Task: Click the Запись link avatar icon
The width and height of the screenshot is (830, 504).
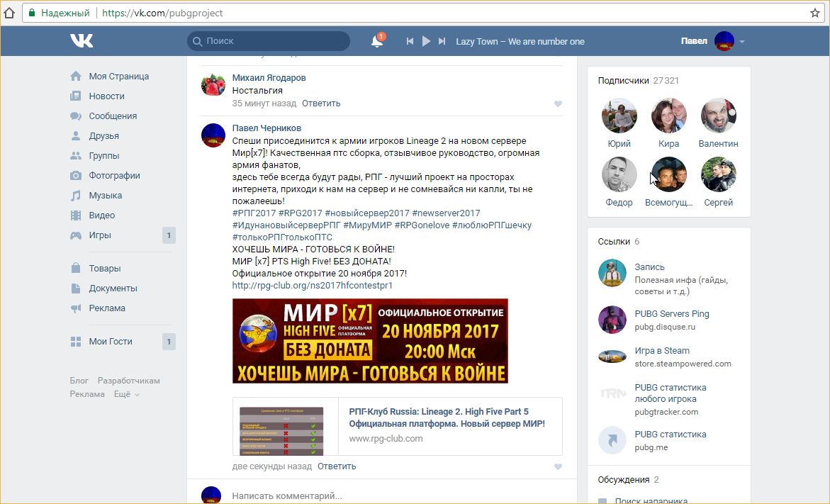Action: click(612, 273)
